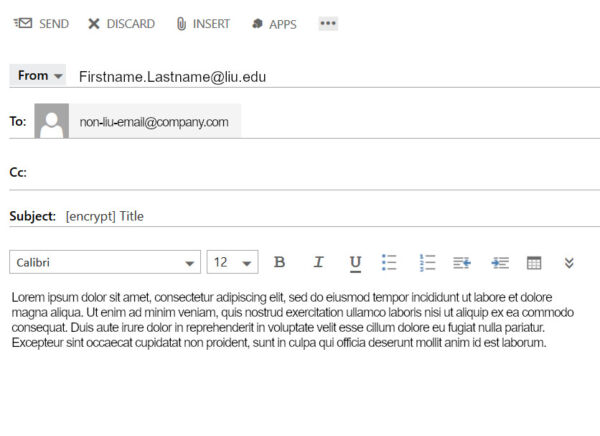Click into the Cc field
This screenshot has height=436, width=600.
click(x=300, y=172)
